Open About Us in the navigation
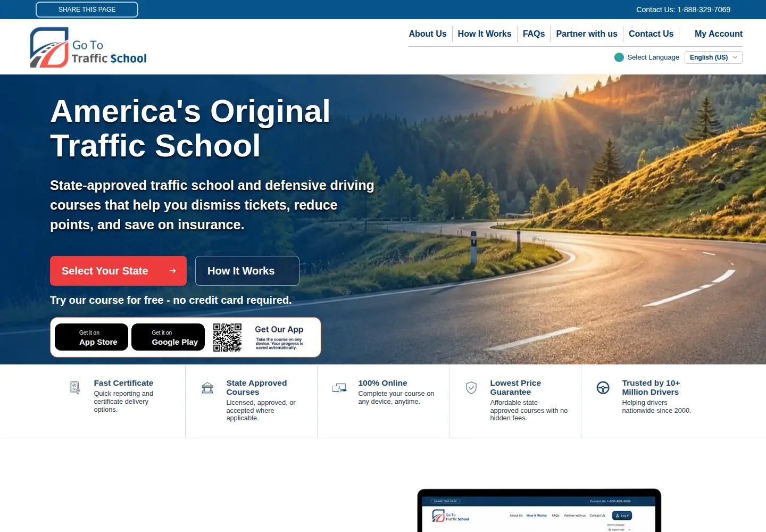Screen dimensions: 766x532 (x=428, y=34)
